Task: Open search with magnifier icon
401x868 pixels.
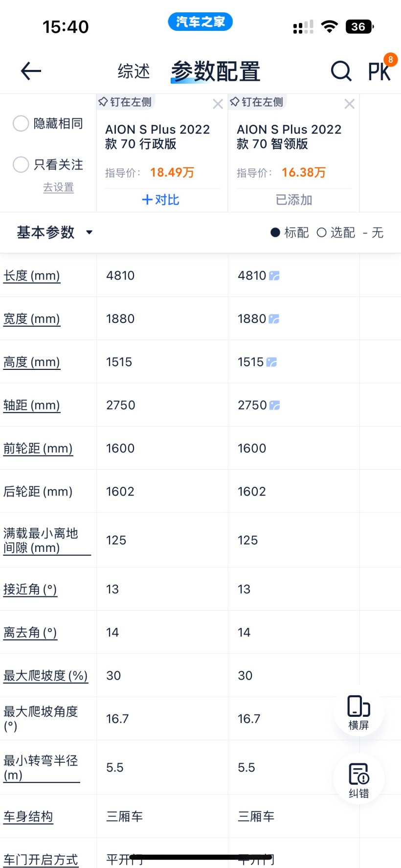Action: pyautogui.click(x=341, y=71)
